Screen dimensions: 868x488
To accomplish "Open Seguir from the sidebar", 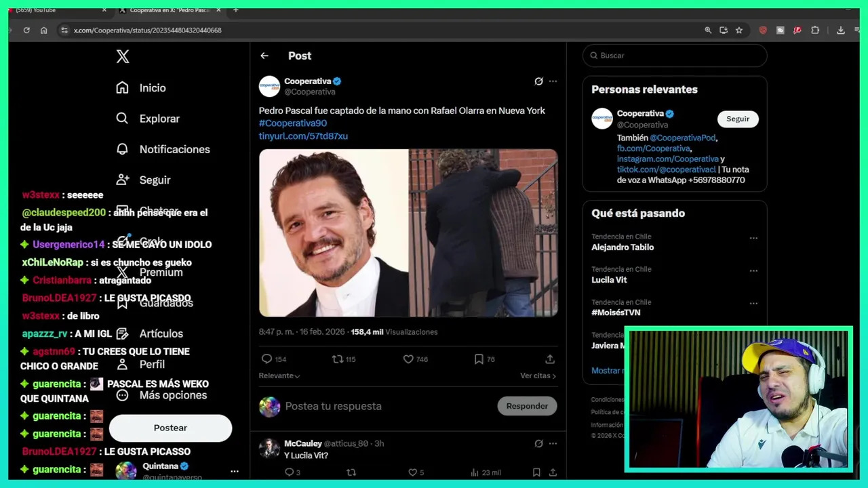I will click(x=143, y=180).
